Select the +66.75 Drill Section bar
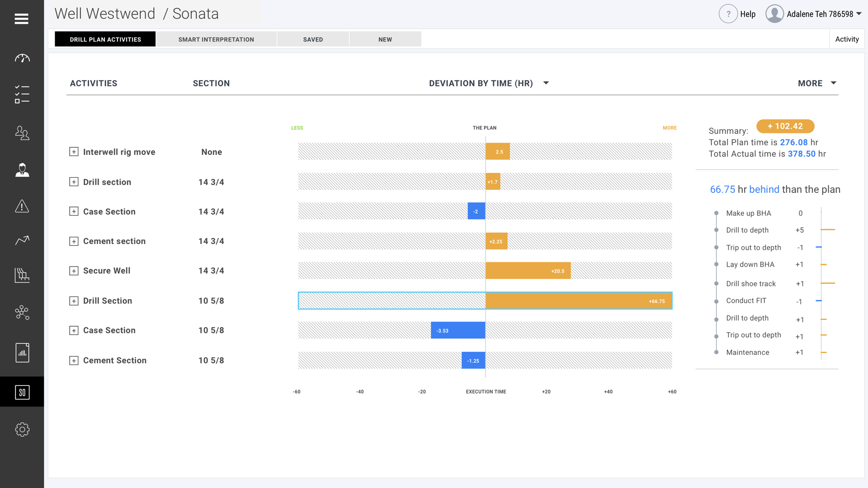 pos(579,301)
